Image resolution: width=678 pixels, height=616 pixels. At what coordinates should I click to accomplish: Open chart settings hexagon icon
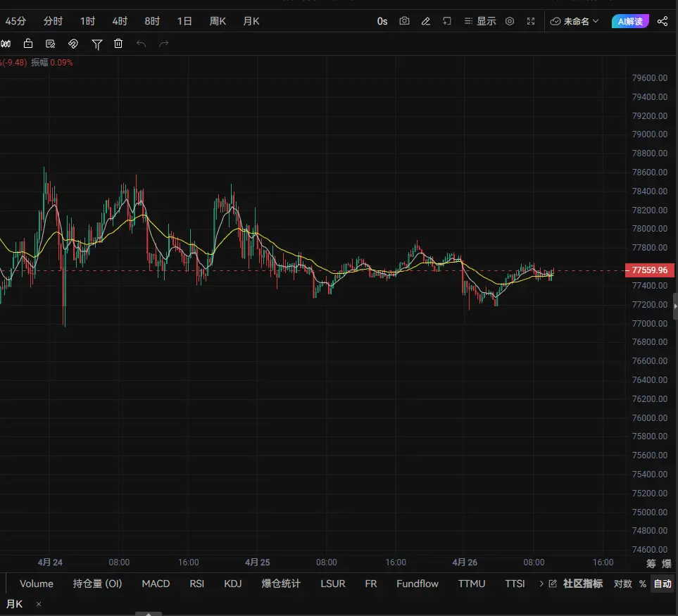[510, 21]
